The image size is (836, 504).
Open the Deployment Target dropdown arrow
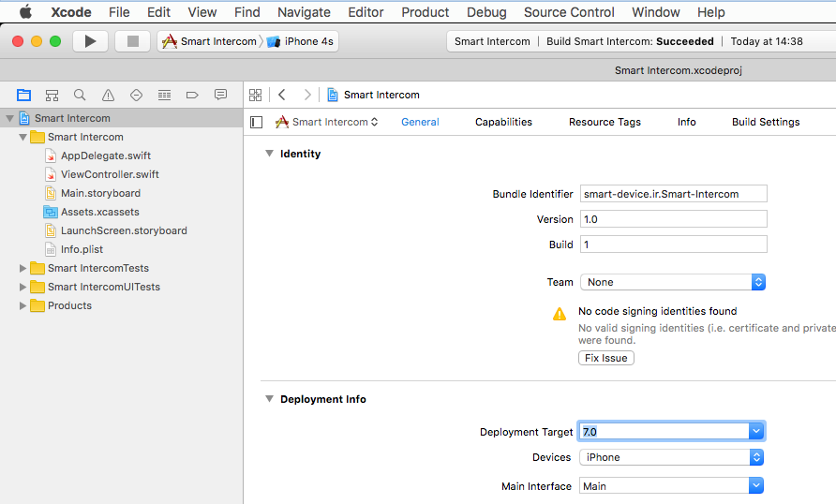coord(756,431)
